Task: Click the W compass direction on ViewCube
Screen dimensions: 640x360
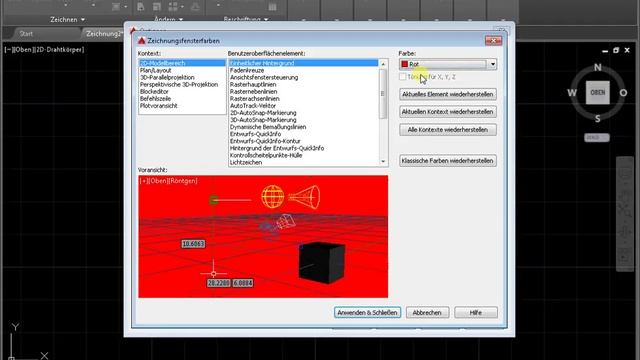Action: click(x=572, y=93)
